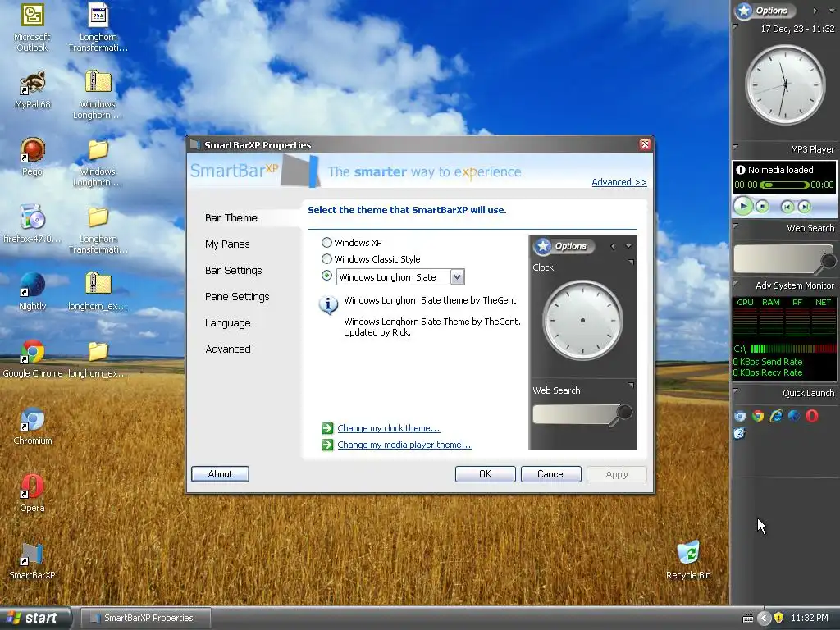The image size is (840, 630).
Task: Click the sidebar analog clock
Action: click(x=785, y=85)
